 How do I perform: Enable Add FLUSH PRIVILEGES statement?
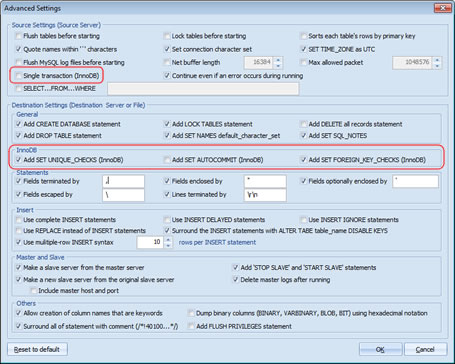(191, 326)
